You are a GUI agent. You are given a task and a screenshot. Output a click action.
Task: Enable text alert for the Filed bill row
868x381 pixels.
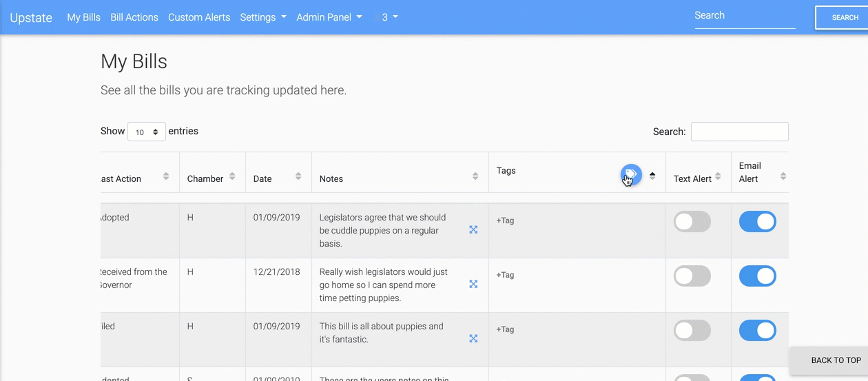(692, 331)
